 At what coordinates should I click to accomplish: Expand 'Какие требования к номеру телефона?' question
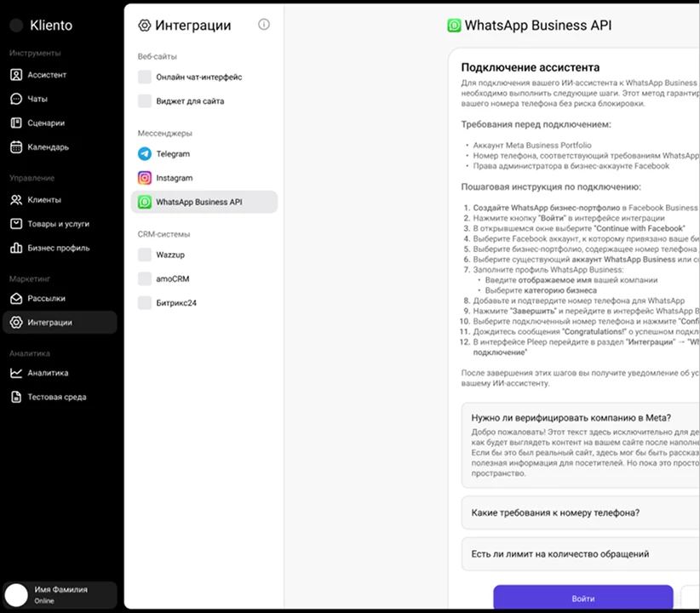pos(554,513)
